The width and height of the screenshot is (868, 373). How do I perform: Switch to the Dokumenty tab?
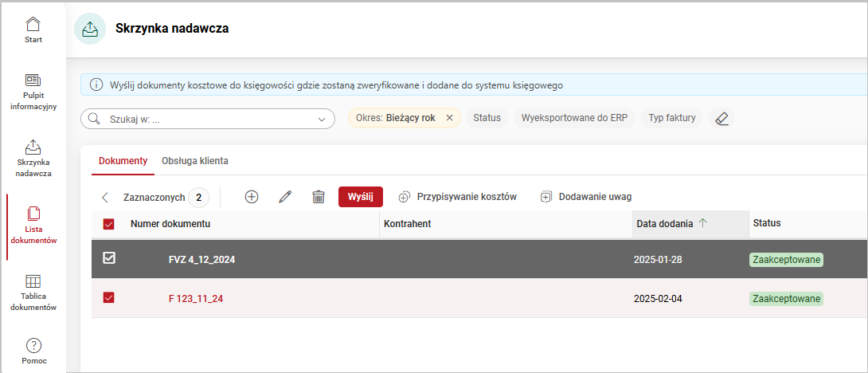[123, 161]
